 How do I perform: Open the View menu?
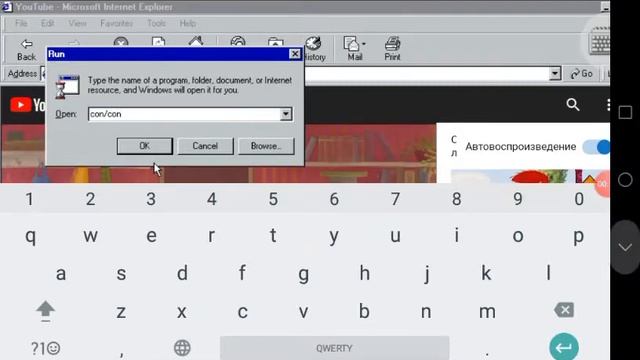coord(77,23)
